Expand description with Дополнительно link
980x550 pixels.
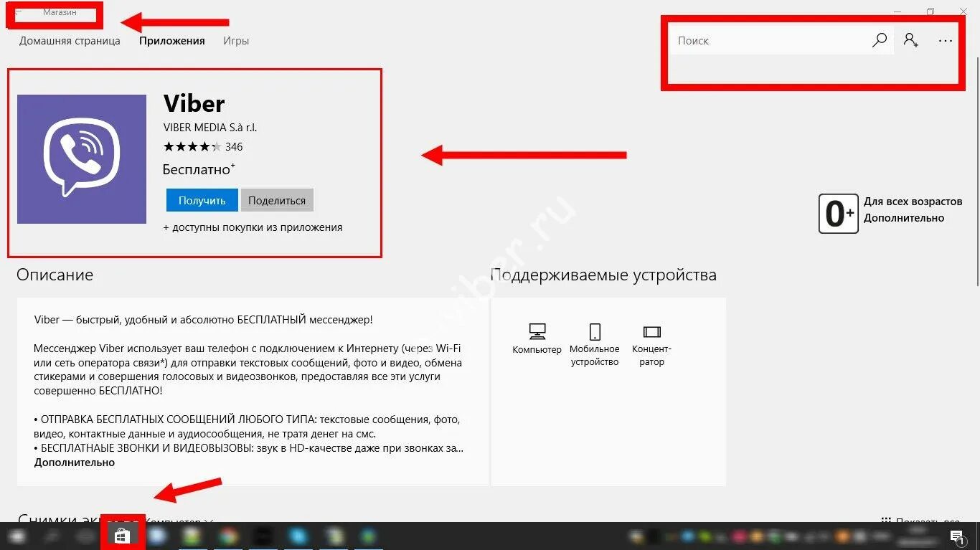(75, 463)
